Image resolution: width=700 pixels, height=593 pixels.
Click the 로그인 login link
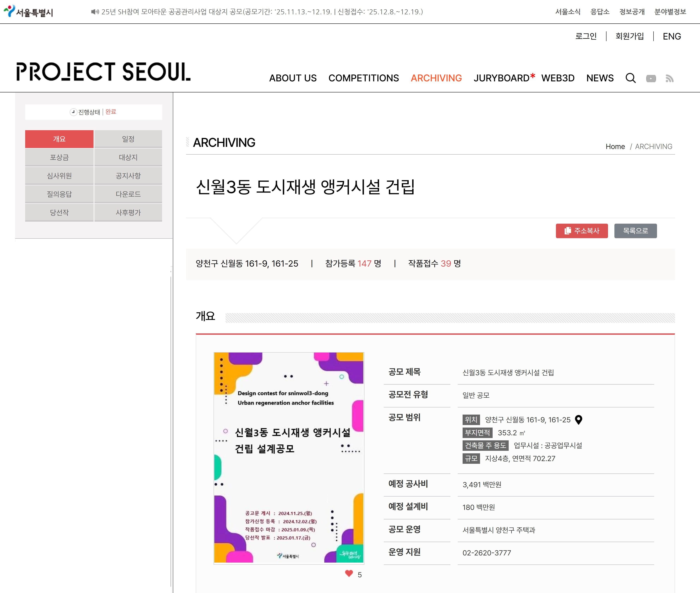[586, 36]
